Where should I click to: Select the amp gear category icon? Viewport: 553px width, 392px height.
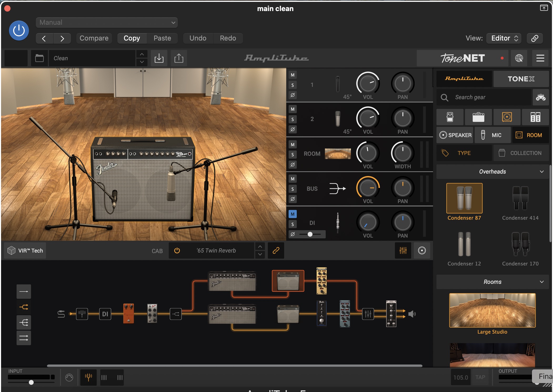478,117
